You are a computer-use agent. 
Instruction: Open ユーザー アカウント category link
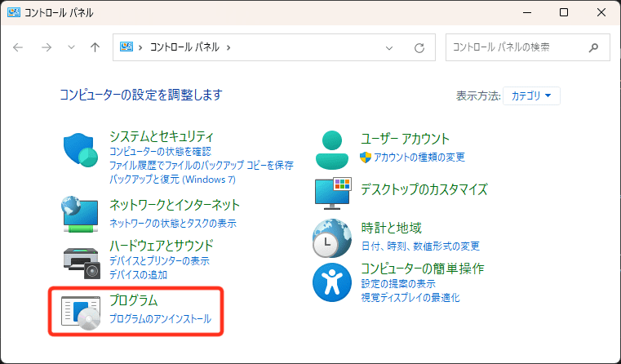[x=405, y=139]
